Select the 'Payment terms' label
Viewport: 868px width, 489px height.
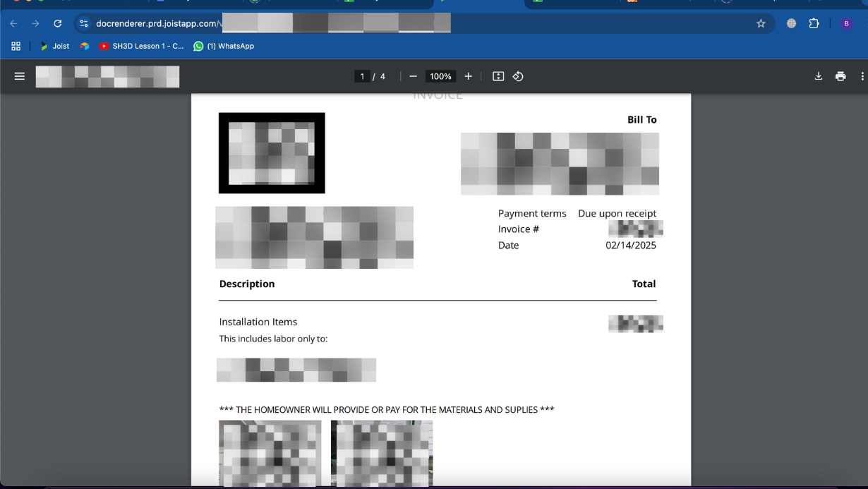(x=532, y=213)
